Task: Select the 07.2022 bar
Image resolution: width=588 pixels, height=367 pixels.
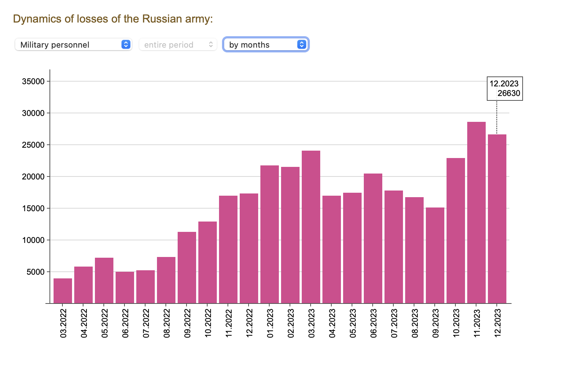Action: (x=146, y=287)
